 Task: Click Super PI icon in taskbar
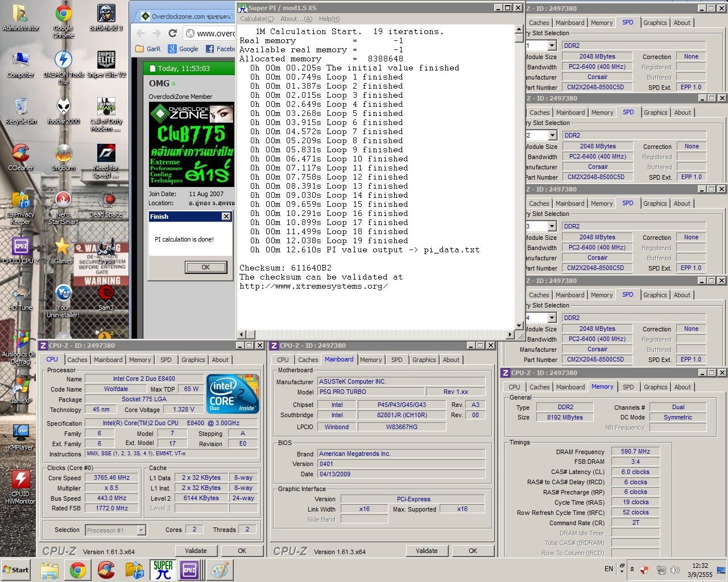pos(163,570)
